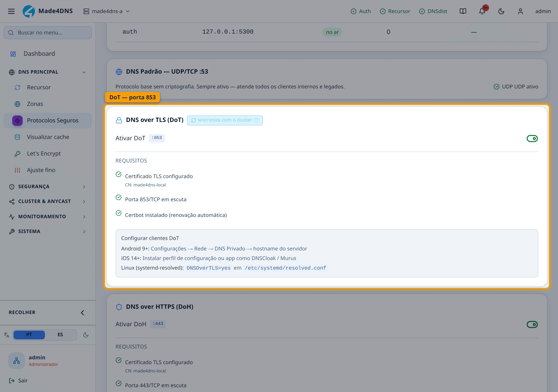Screen dimensions: 558x392
Task: Open the made4dns-a server dropdown
Action: click(x=107, y=11)
